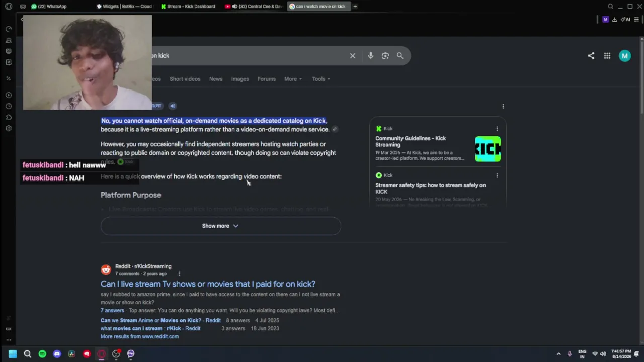This screenshot has width=644, height=362.
Task: Open the Opera browser main menu icon
Action: coord(9,7)
